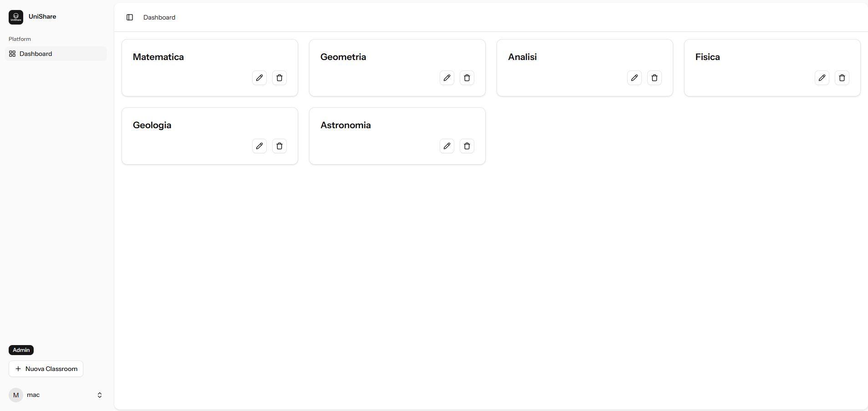Viewport: 868px width, 411px height.
Task: Delete the Matematica classroom
Action: point(279,78)
